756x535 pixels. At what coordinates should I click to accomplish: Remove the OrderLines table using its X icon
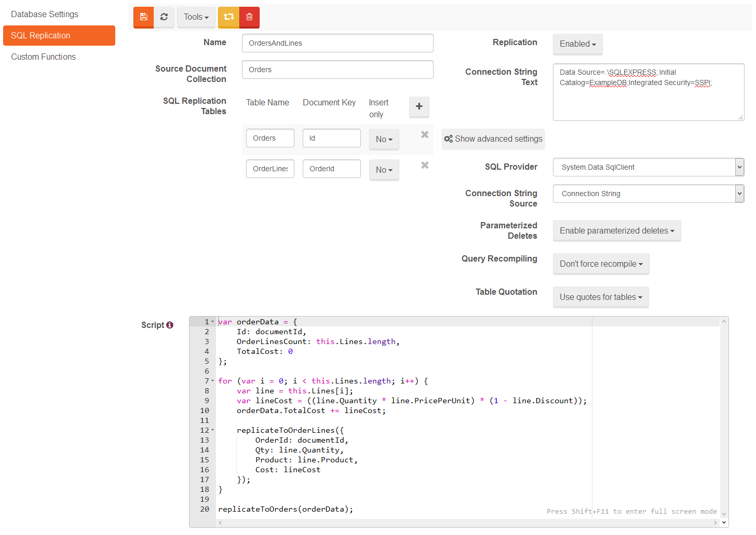pos(425,165)
